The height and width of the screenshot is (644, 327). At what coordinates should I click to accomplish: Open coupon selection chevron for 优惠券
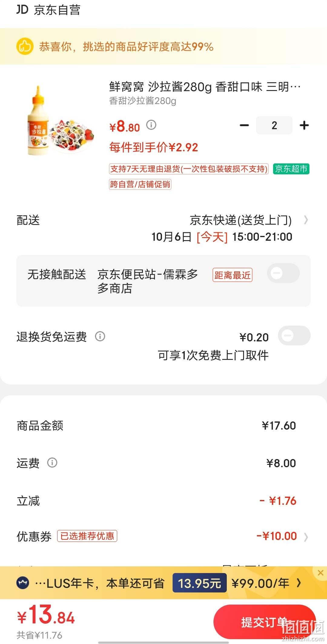point(306,537)
